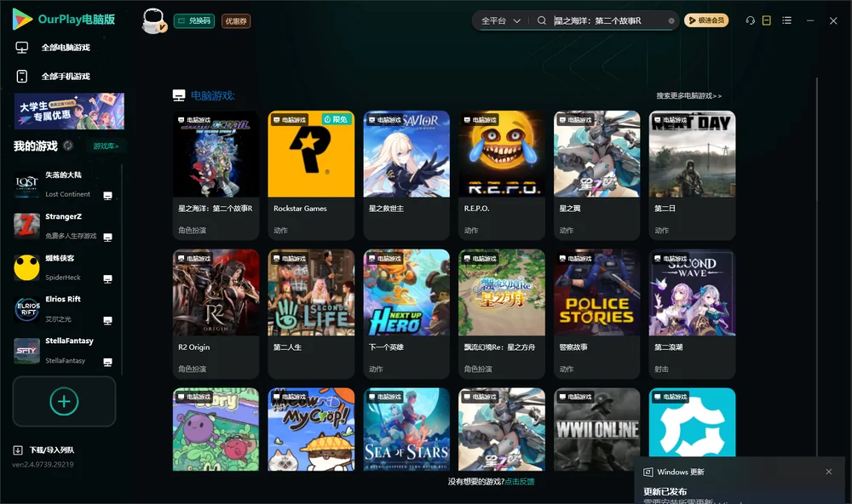Open the list menu icon in title bar

pyautogui.click(x=786, y=20)
